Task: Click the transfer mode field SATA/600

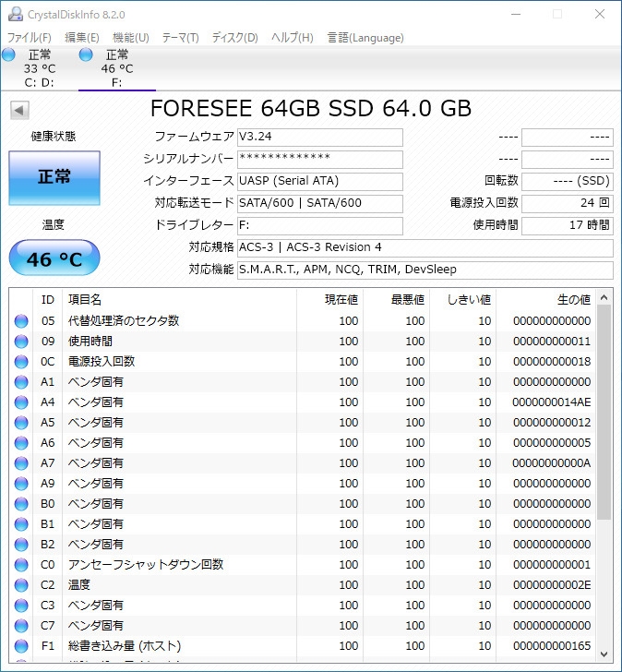Action: pyautogui.click(x=320, y=204)
